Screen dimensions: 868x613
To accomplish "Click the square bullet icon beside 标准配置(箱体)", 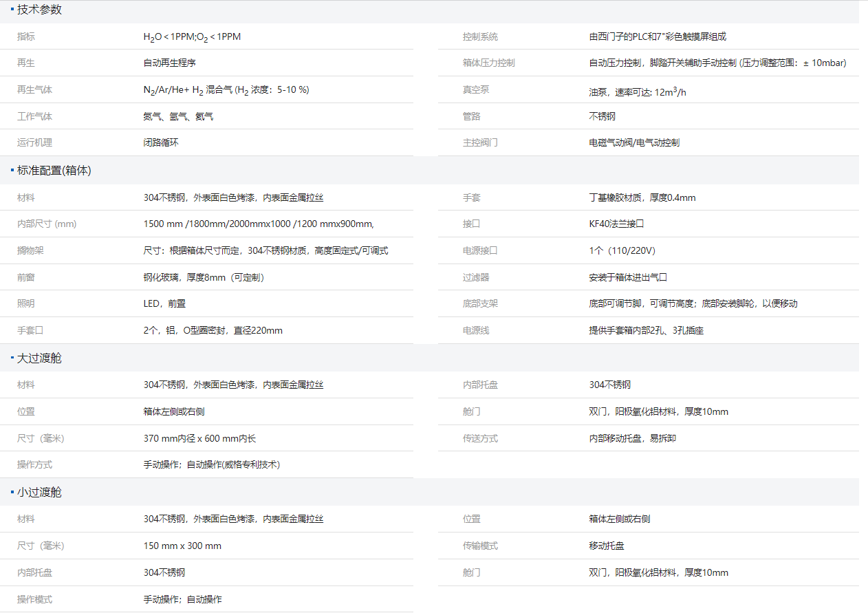I will 12,170.
